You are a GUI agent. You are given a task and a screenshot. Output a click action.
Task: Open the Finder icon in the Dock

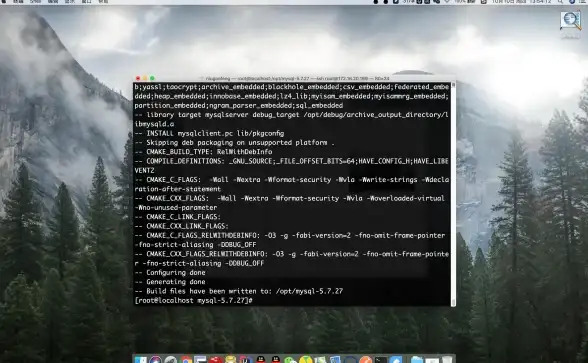(x=141, y=360)
